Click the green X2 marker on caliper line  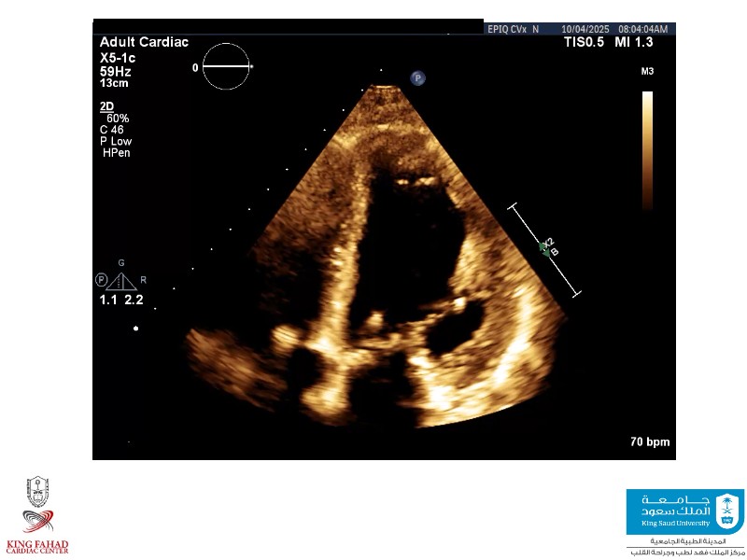[545, 247]
